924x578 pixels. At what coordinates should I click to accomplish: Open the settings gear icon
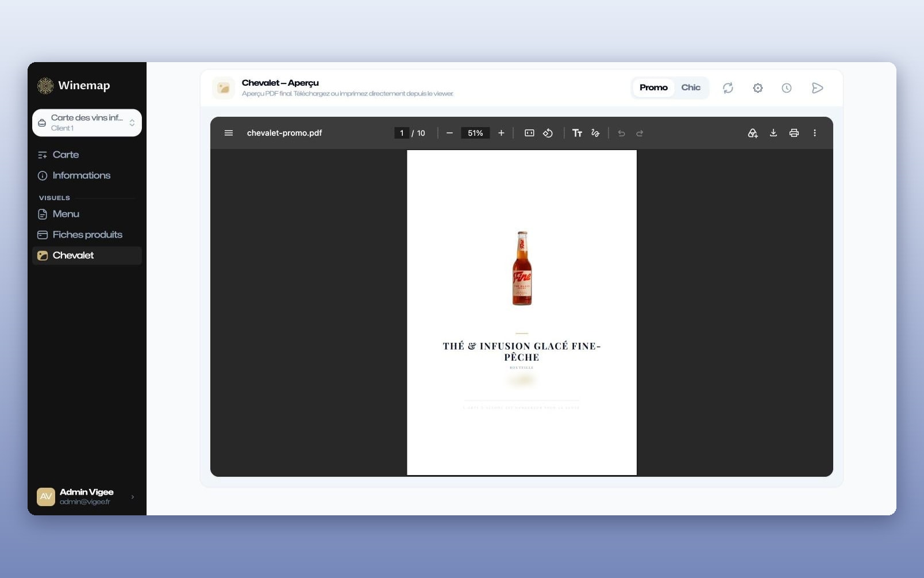tap(758, 88)
